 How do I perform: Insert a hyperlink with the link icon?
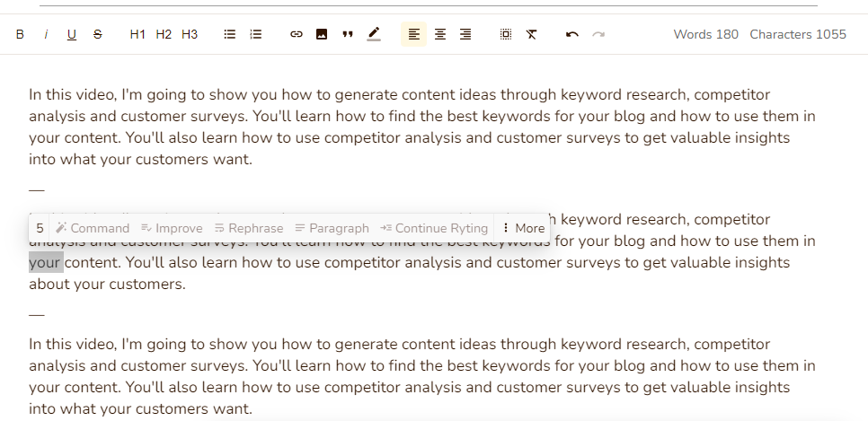tap(296, 34)
